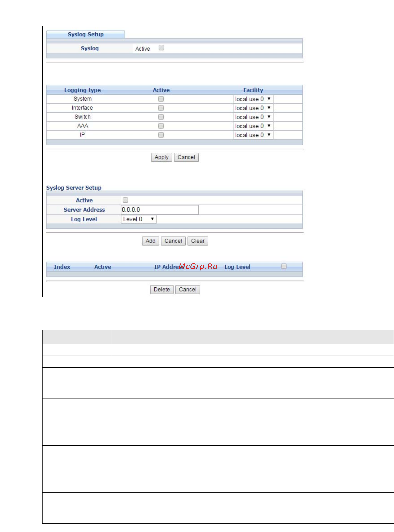Check the select-all box in server table header

284,266
